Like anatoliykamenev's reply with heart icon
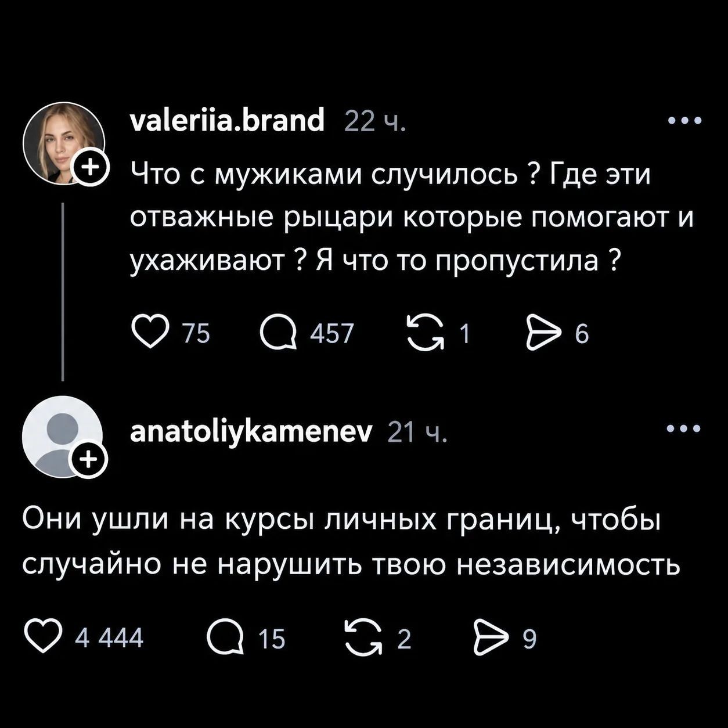This screenshot has height=728, width=728. 44,638
